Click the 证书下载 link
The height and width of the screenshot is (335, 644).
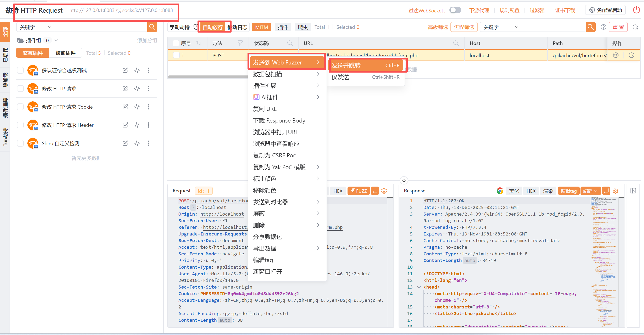point(565,10)
